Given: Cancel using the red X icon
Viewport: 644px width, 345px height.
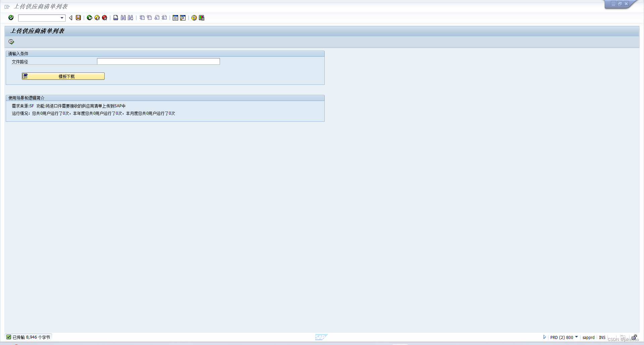Looking at the screenshot, I should point(105,18).
